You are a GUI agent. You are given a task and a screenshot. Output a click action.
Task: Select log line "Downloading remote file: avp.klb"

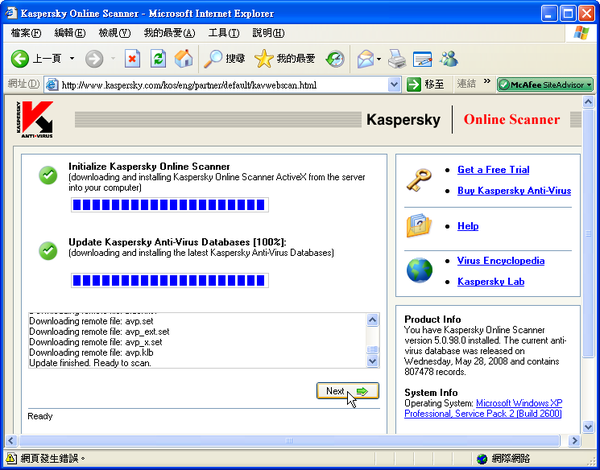pos(91,352)
